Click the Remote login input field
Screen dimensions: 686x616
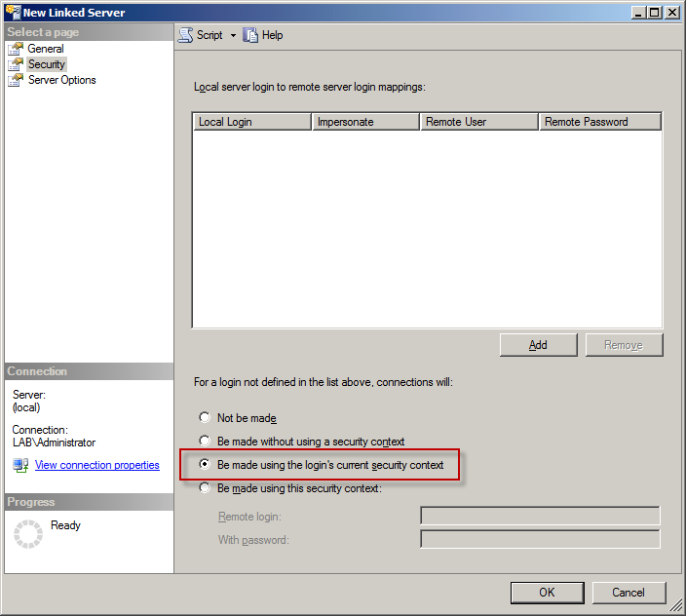pyautogui.click(x=540, y=516)
